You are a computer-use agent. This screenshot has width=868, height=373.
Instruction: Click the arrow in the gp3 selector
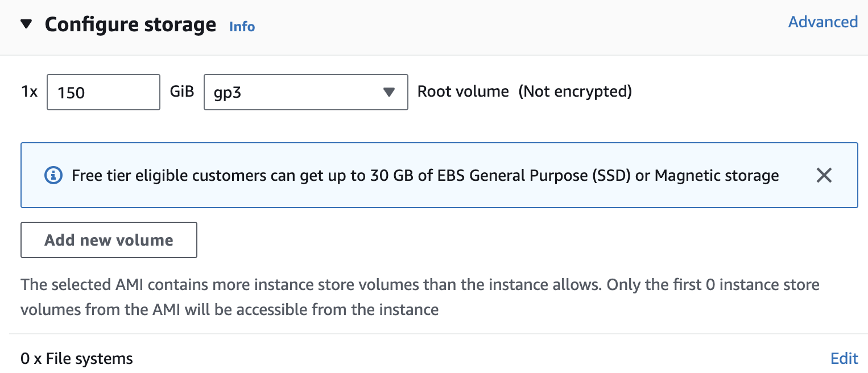point(389,92)
